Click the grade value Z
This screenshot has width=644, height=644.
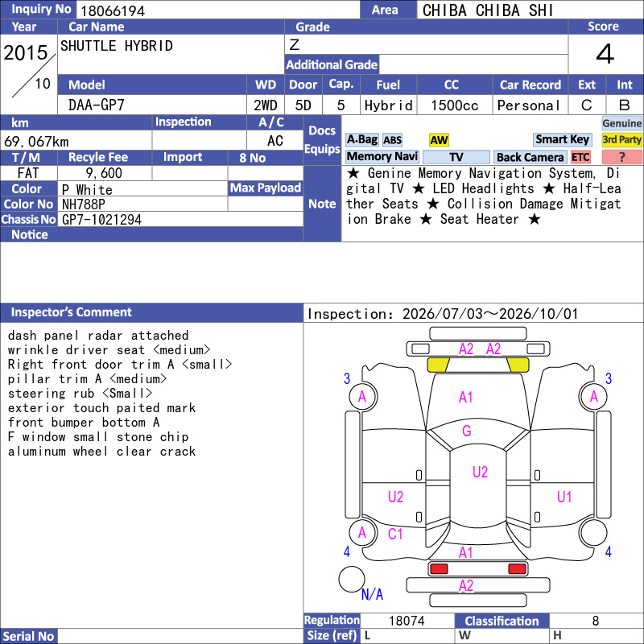pyautogui.click(x=294, y=44)
